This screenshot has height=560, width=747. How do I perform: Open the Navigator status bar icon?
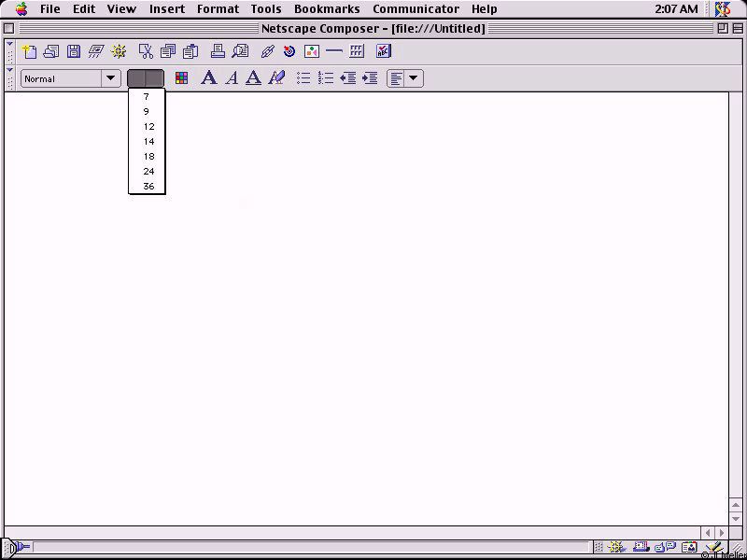pos(616,547)
